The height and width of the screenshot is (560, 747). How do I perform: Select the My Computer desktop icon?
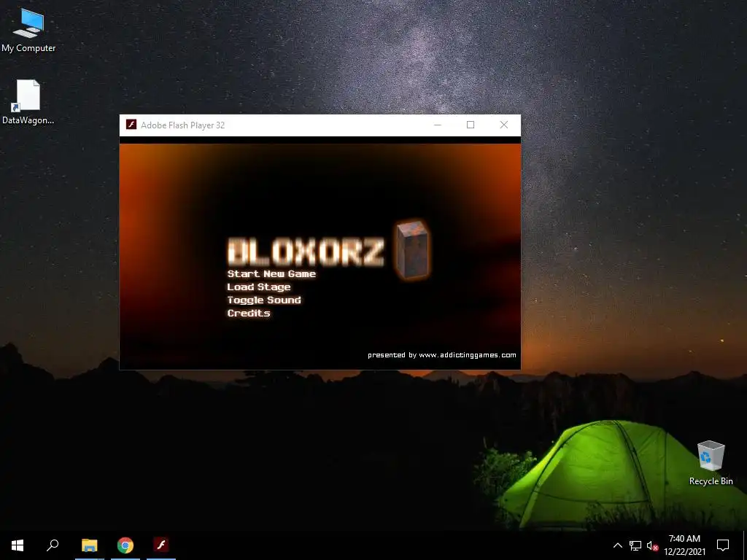coord(28,31)
